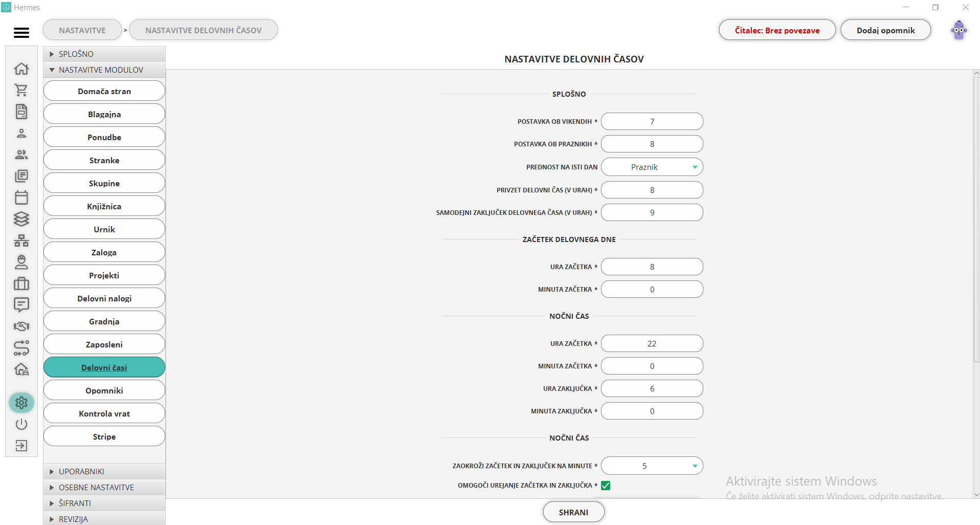Expand the Osebne nastavitve section
This screenshot has height=525, width=980.
pos(104,487)
